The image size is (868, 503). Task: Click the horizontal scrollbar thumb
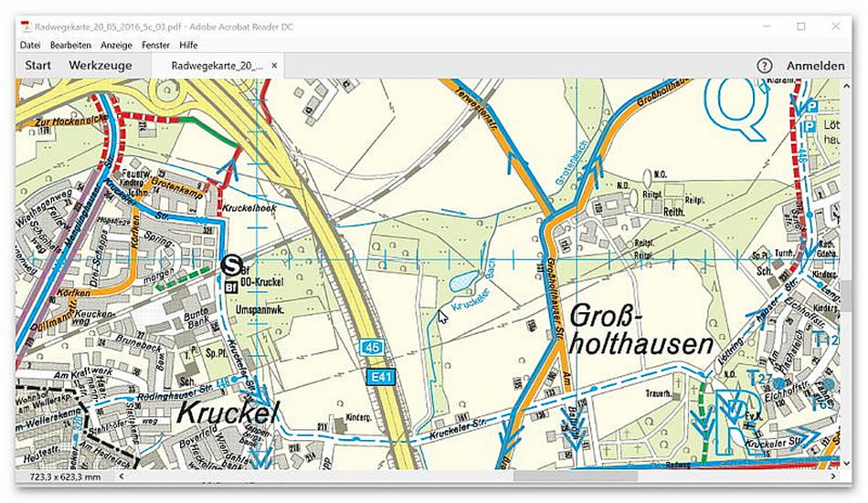pos(576,476)
